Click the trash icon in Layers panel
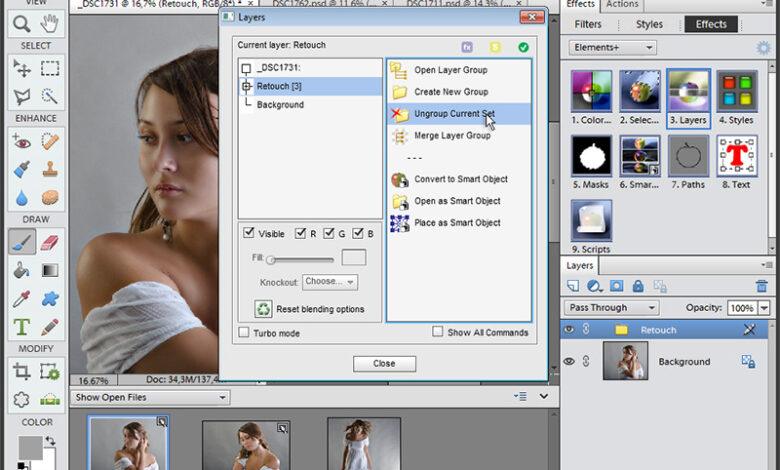 762,287
